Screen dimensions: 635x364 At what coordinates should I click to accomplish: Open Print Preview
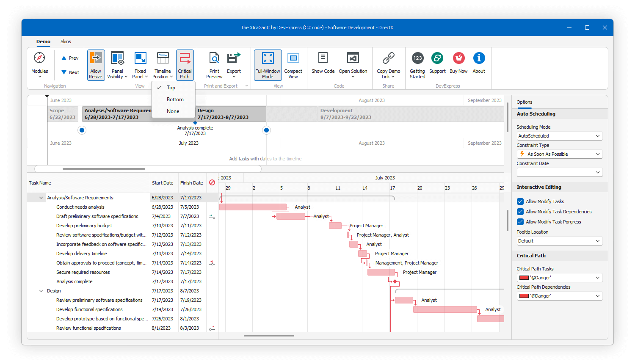(214, 64)
